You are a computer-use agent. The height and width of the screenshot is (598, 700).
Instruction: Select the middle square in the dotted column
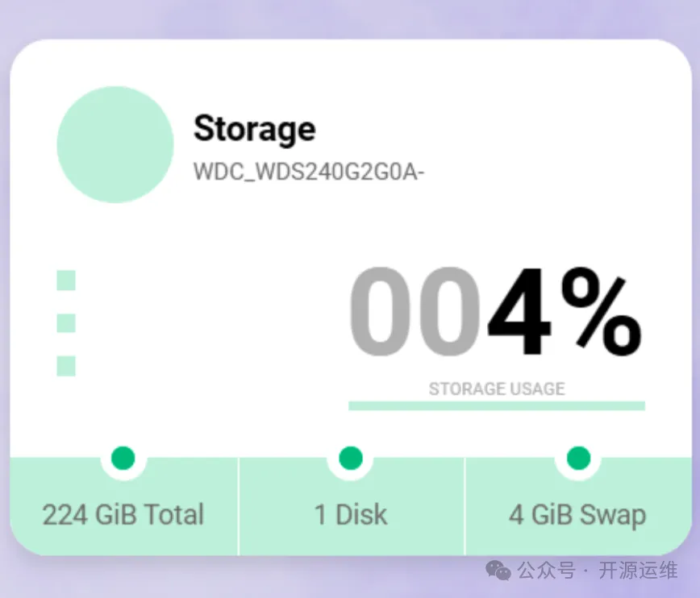coord(66,323)
